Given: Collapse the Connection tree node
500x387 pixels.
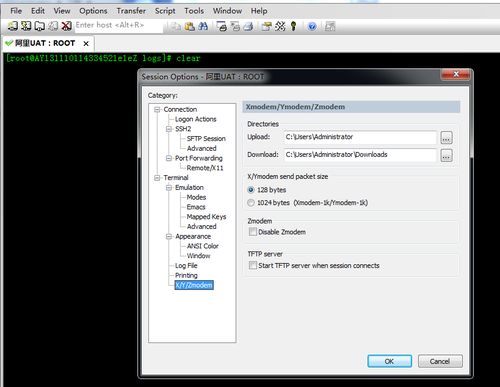Looking at the screenshot, I should click(x=157, y=109).
